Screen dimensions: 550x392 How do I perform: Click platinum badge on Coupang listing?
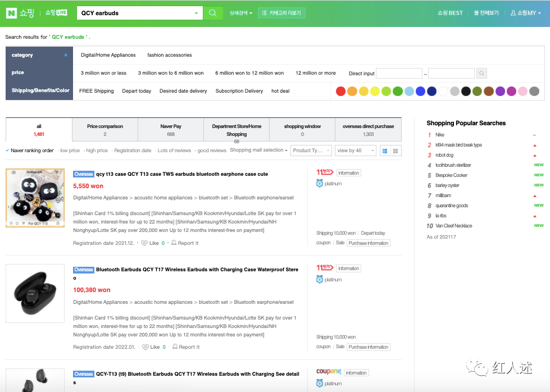[329, 384]
